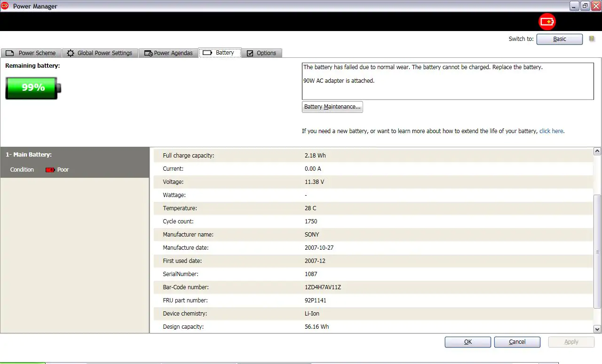Select the Full charge capacity value 2.18 Wh
This screenshot has width=602, height=364.
pyautogui.click(x=315, y=156)
